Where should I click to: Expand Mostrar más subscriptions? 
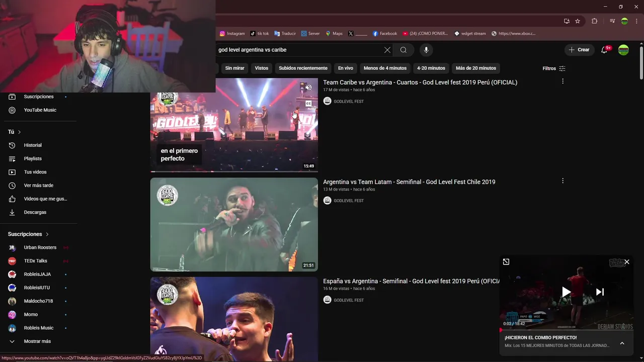click(38, 341)
